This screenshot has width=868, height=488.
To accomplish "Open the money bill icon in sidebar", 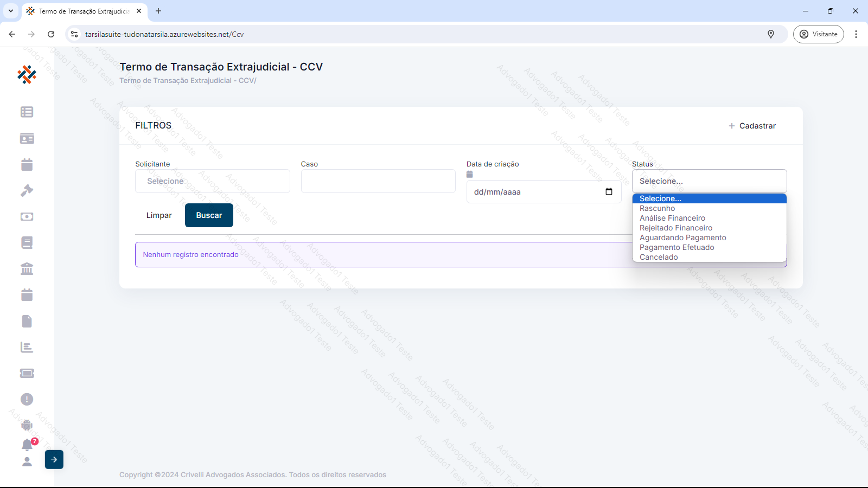I will pos(27,216).
